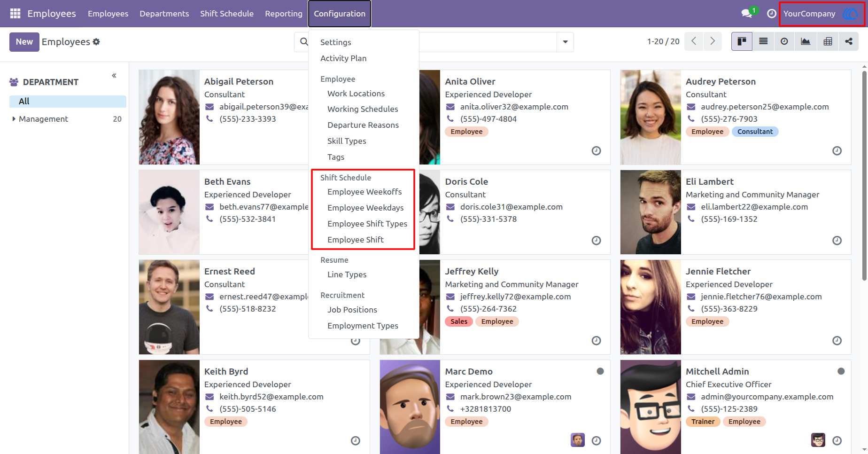
Task: Open the search options dropdown arrow
Action: coord(565,42)
